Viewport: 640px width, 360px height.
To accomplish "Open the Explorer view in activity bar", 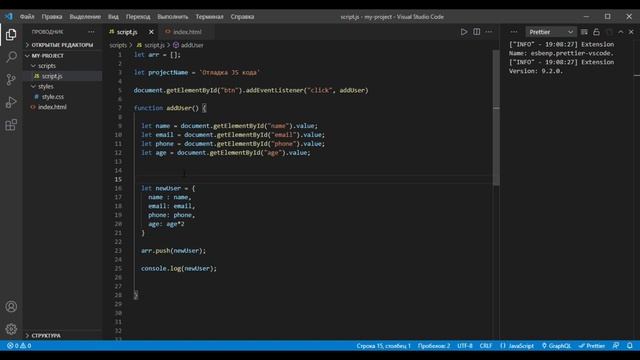I will pyautogui.click(x=11, y=35).
